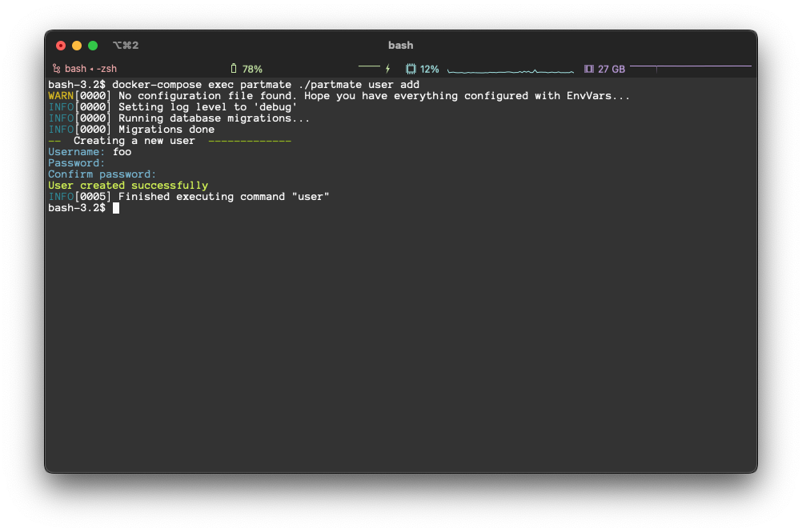Click the 'Confirm password:' prompt line
This screenshot has width=802, height=532.
[x=102, y=174]
